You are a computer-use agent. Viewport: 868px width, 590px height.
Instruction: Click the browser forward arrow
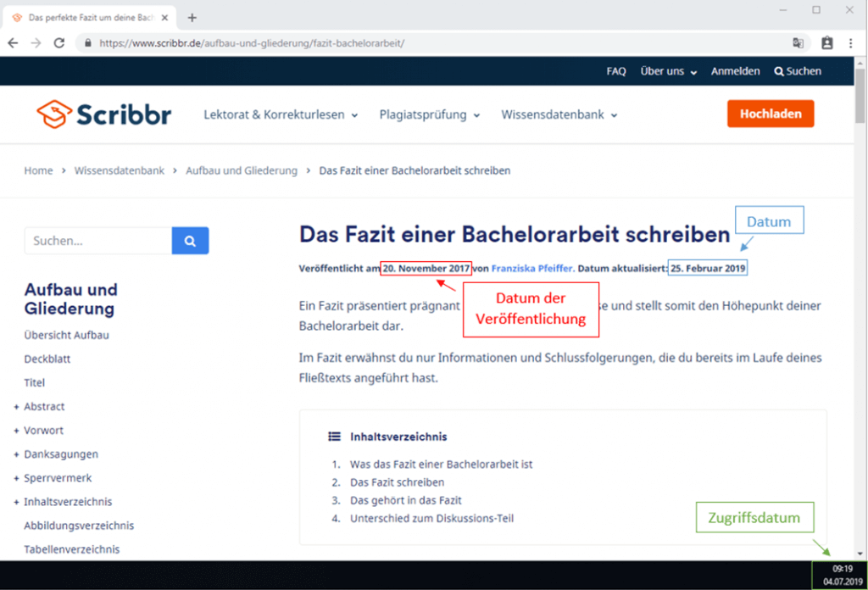pyautogui.click(x=34, y=42)
